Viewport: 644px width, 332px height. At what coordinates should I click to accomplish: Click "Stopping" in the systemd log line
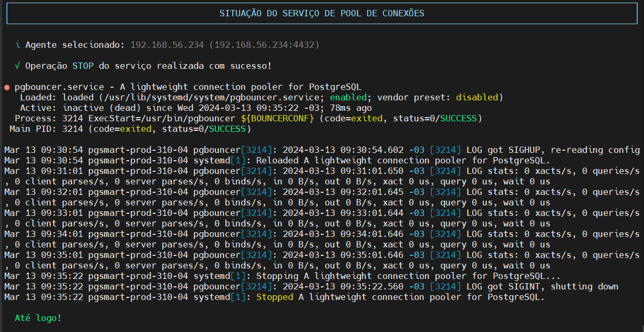(277, 276)
